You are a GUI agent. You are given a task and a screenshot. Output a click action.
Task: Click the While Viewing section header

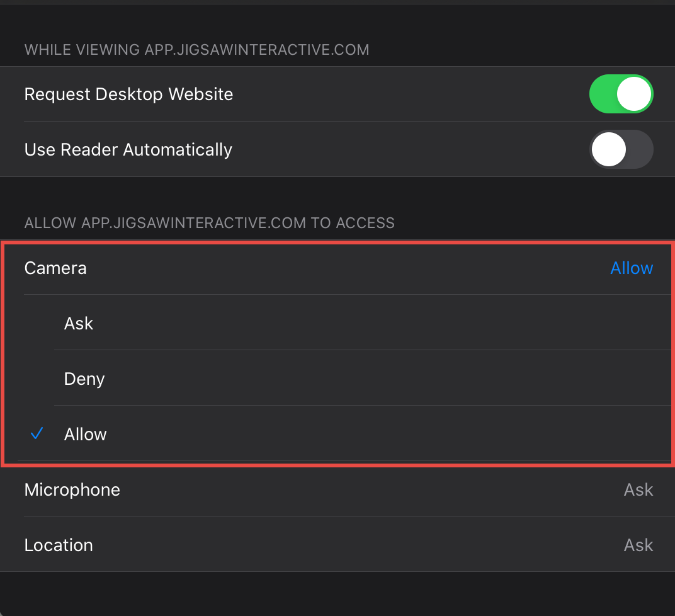click(196, 50)
